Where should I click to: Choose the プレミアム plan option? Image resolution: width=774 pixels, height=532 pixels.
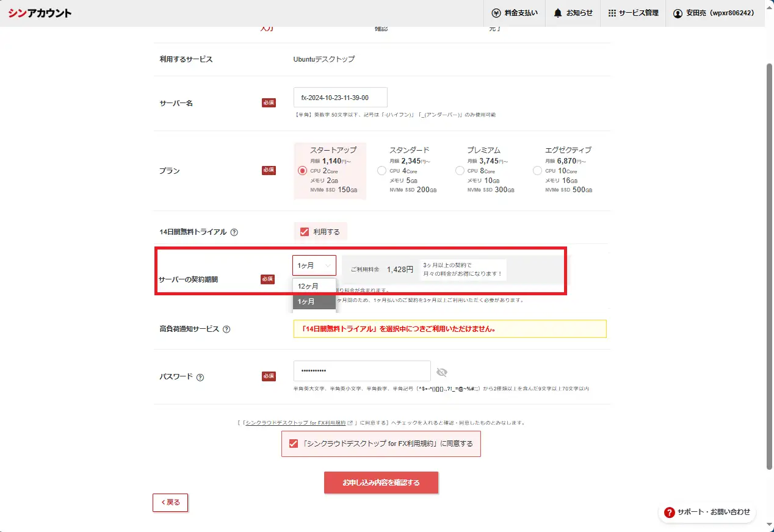[460, 171]
